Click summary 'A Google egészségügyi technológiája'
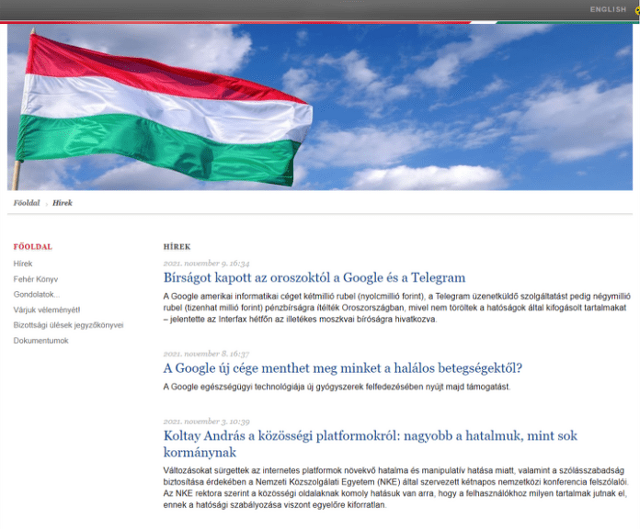Image resolution: width=640 pixels, height=529 pixels. [337, 387]
